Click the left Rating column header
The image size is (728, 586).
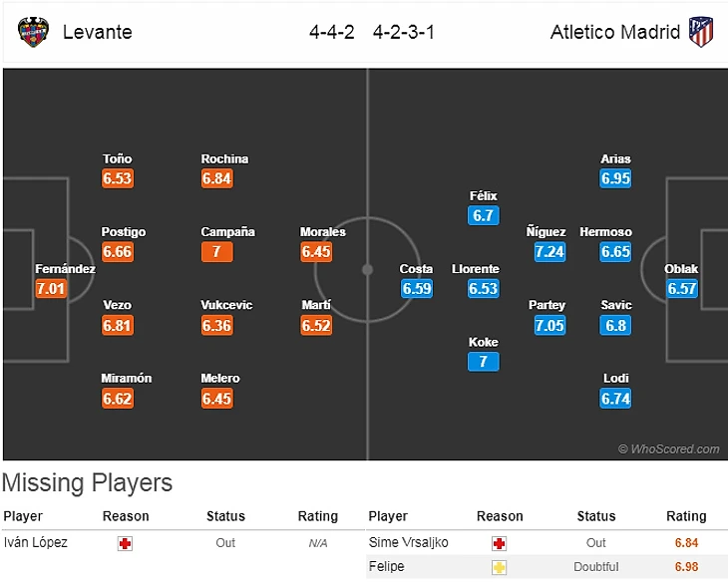318,516
